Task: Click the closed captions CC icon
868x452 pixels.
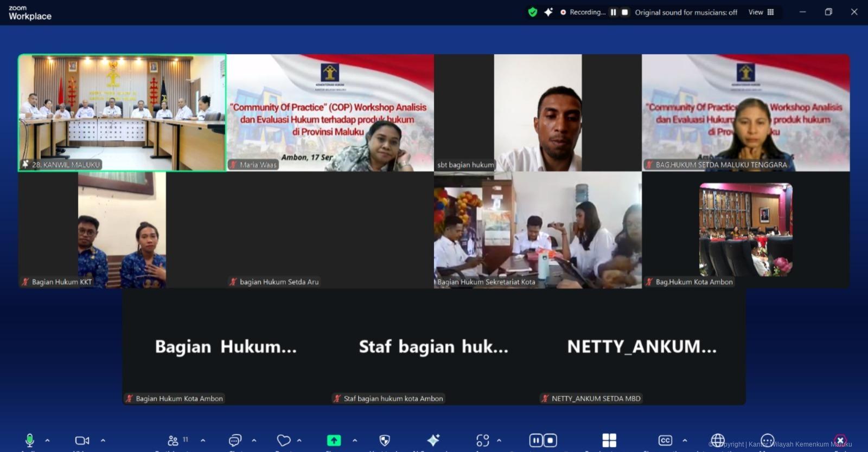Action: point(665,441)
